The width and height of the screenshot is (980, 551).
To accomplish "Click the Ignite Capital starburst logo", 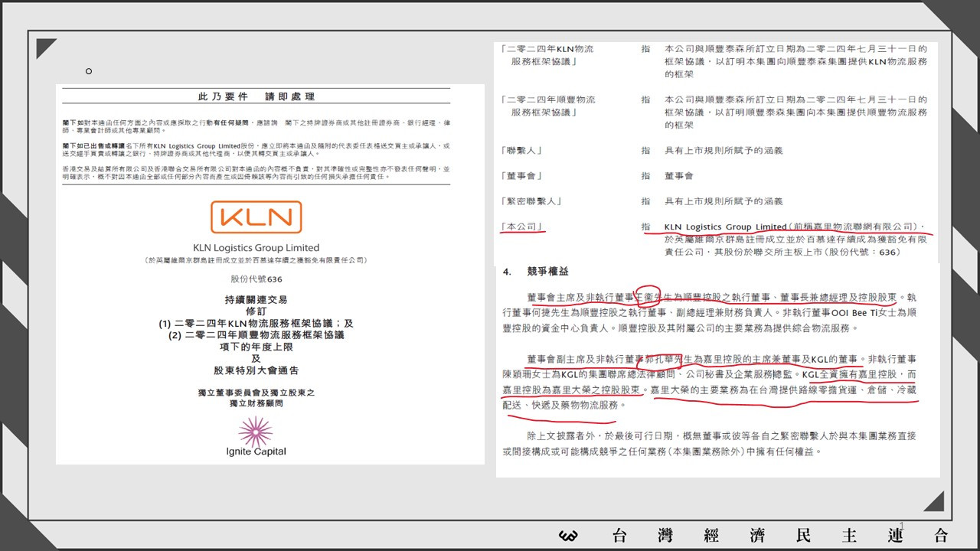I will [x=256, y=432].
